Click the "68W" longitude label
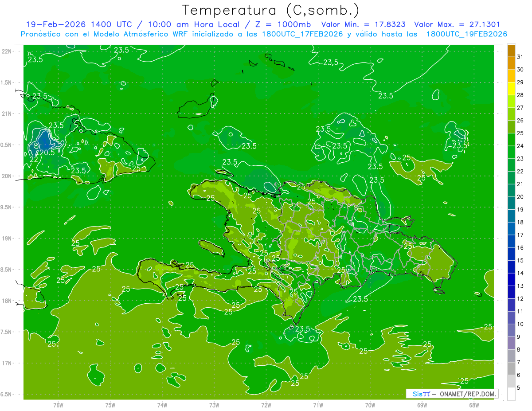The width and height of the screenshot is (532, 411). [x=473, y=405]
